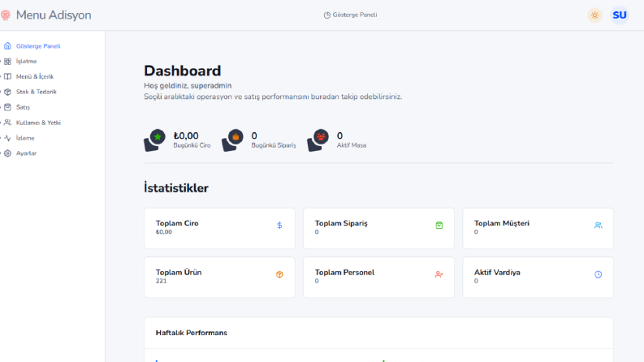Select the Aktif Vardiya card title
This screenshot has height=362, width=644.
pos(497,273)
